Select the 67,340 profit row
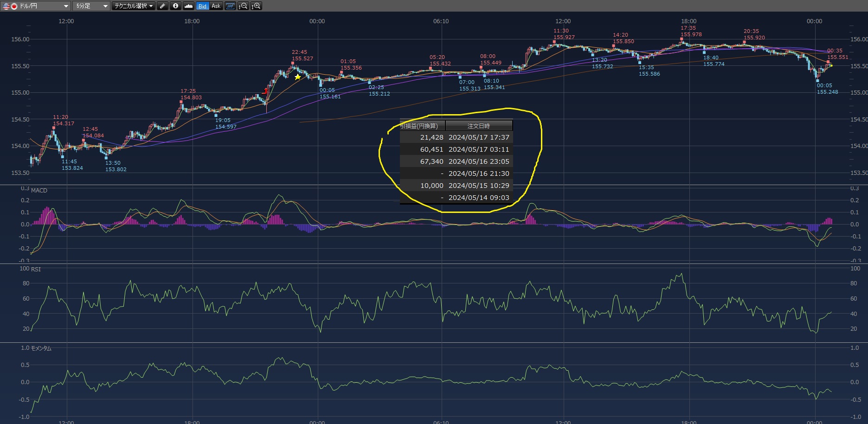 tap(431, 161)
